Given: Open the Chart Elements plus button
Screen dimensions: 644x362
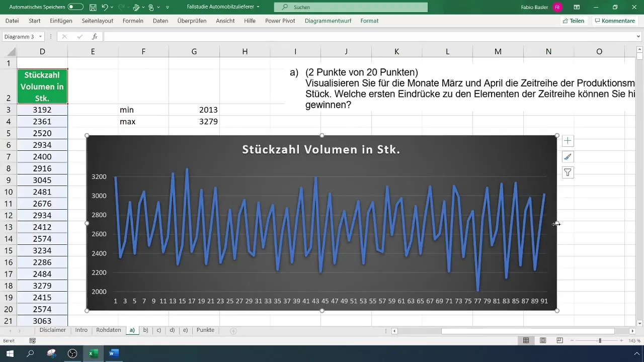Looking at the screenshot, I should (x=568, y=141).
